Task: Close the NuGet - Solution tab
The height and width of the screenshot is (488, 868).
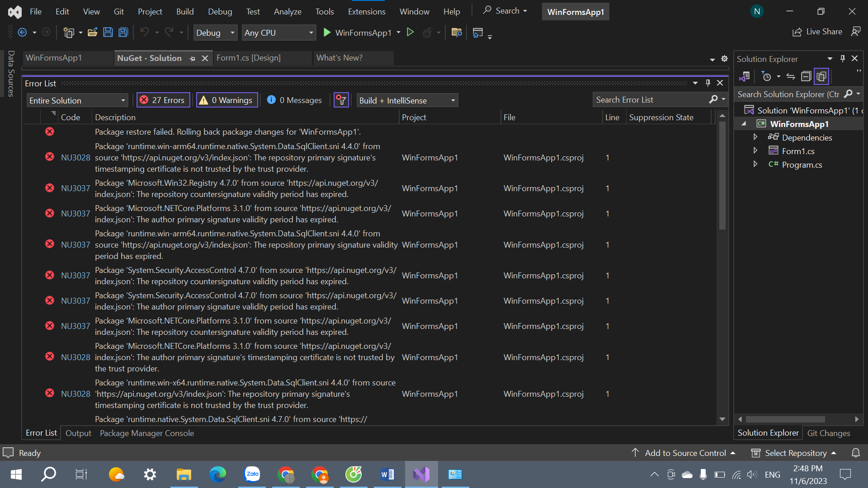Action: [205, 58]
